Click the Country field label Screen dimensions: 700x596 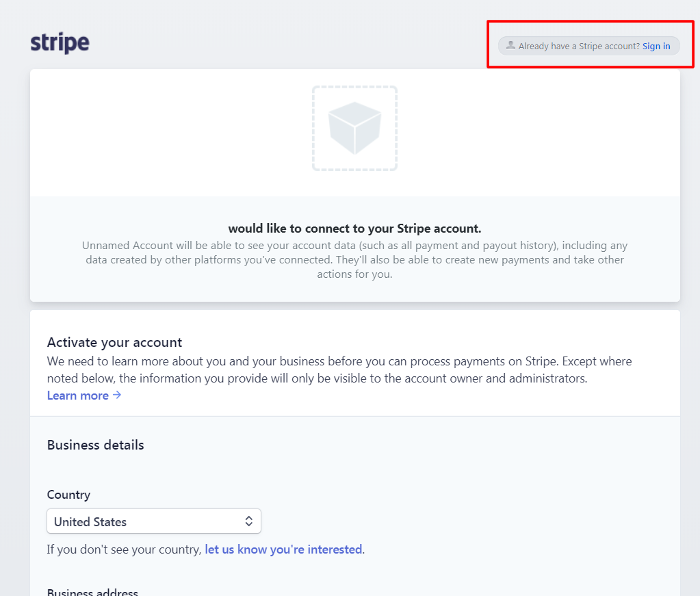68,495
